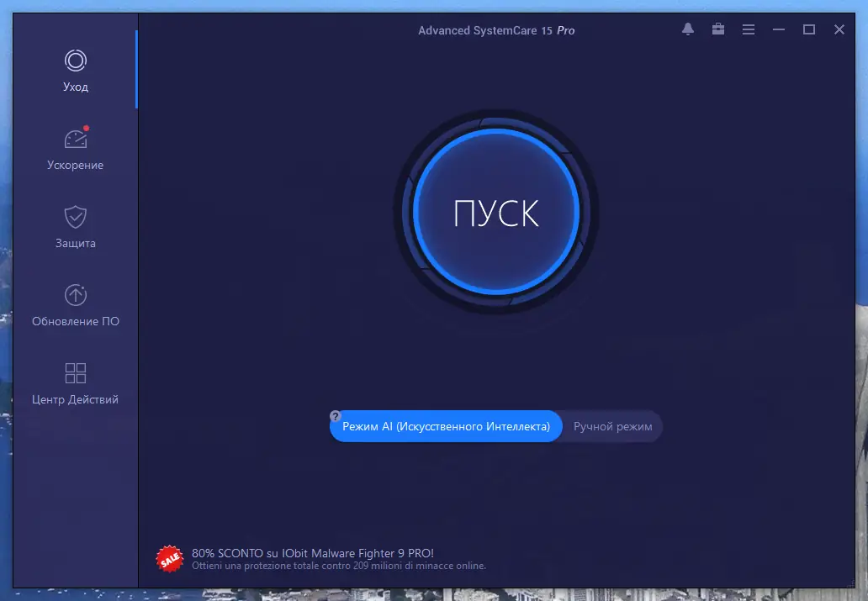This screenshot has height=601, width=868.
Task: Open the hamburger main menu
Action: point(748,29)
